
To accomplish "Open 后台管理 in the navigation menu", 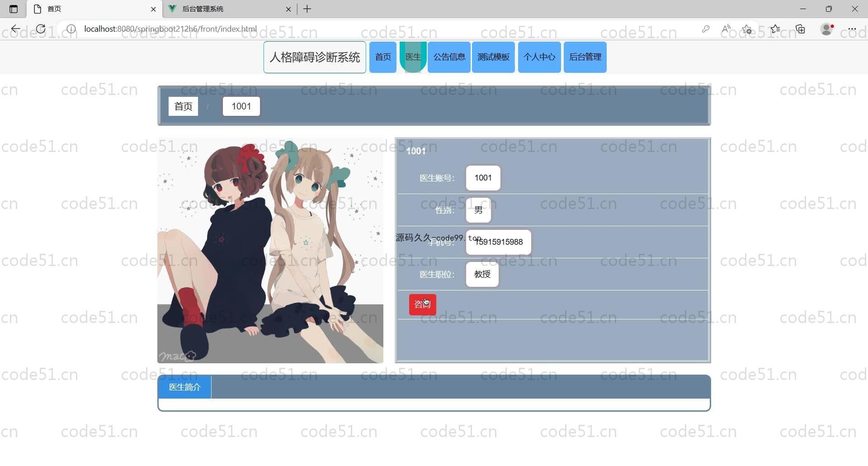I will point(585,57).
